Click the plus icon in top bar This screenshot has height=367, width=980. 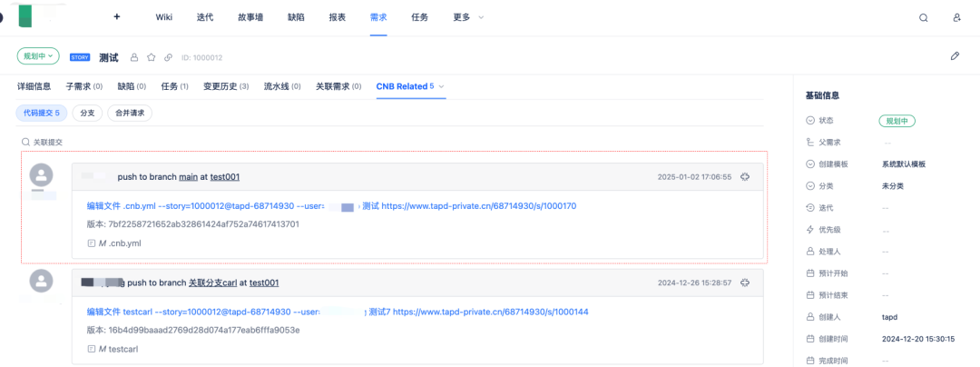(x=117, y=17)
